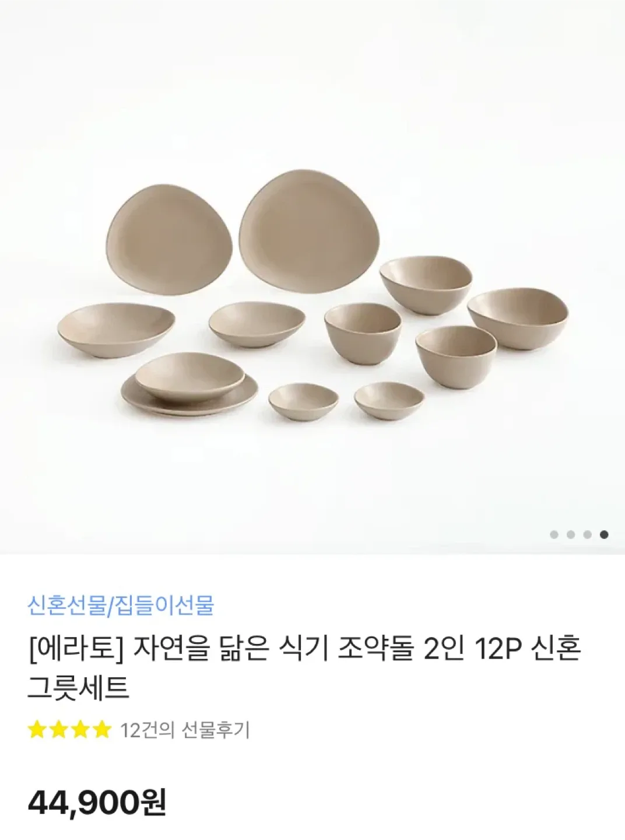
Task: Tap the 44,900원 price text
Action: pyautogui.click(x=97, y=802)
